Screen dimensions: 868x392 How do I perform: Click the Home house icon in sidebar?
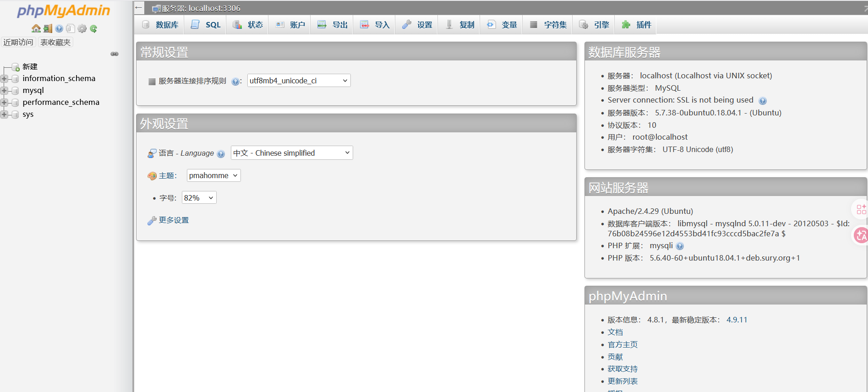36,28
